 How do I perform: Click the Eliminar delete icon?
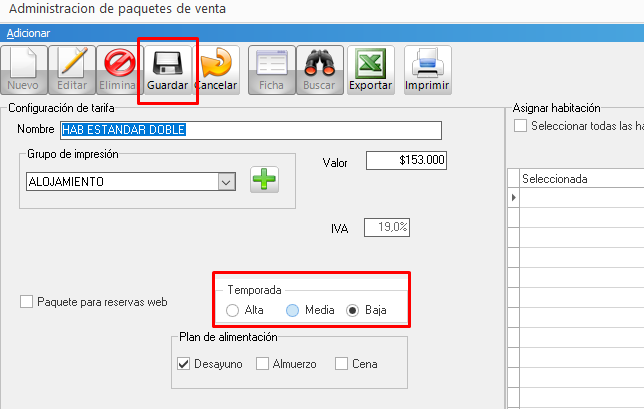(120, 70)
